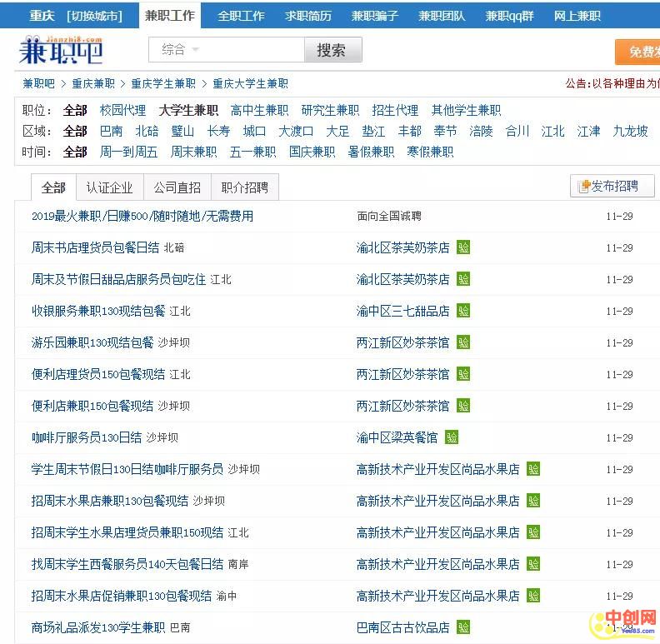This screenshot has width=660, height=644.
Task: Go to 重庆学生兼职 in the breadcrumb
Action: [163, 83]
